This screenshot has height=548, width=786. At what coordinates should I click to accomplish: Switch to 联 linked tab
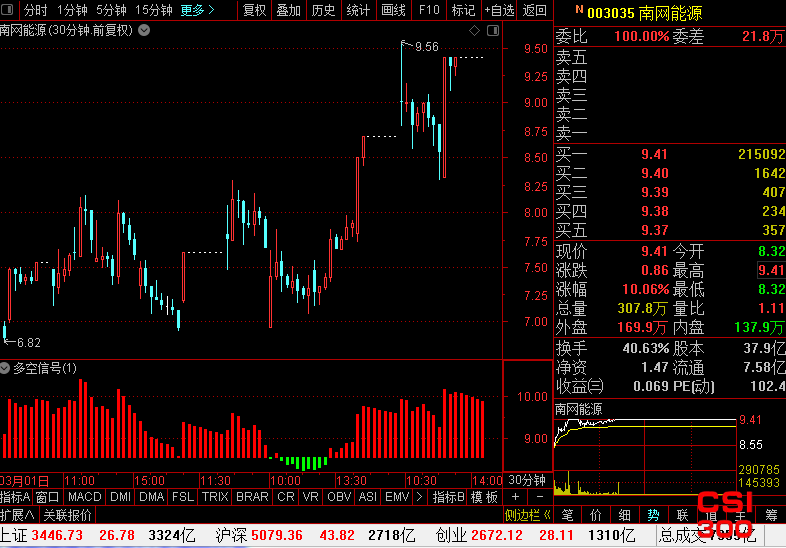pyautogui.click(x=682, y=515)
